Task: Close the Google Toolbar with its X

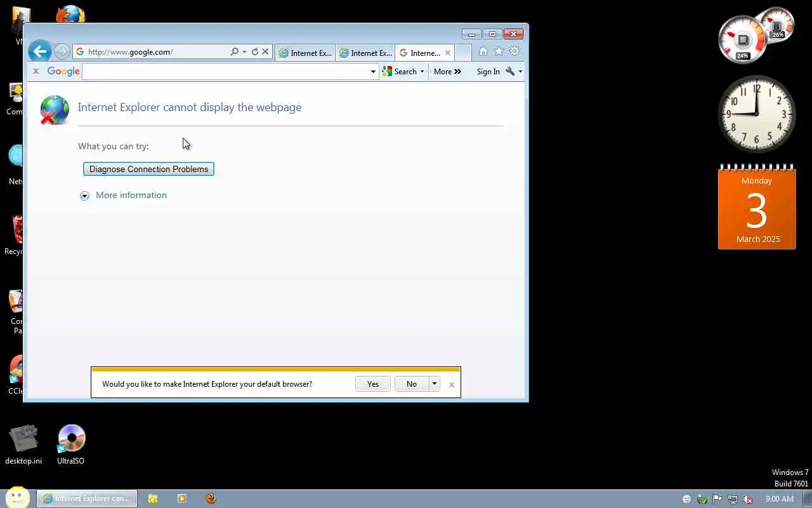Action: (36, 71)
